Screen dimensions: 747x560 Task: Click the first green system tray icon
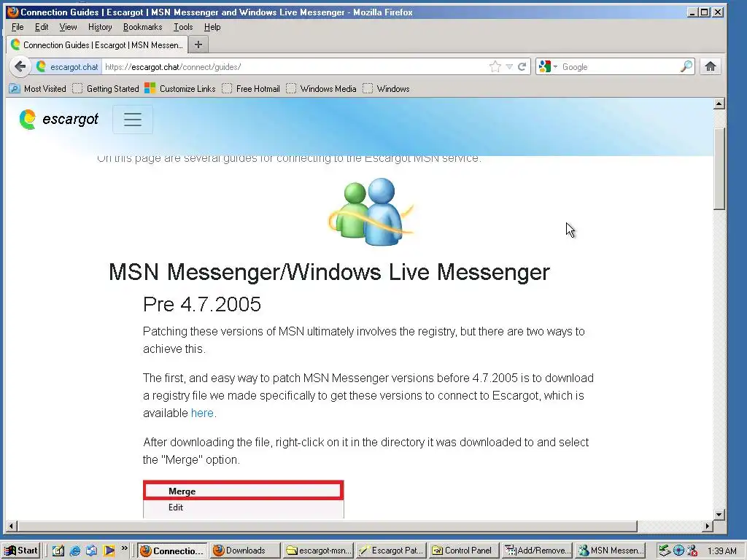(665, 551)
